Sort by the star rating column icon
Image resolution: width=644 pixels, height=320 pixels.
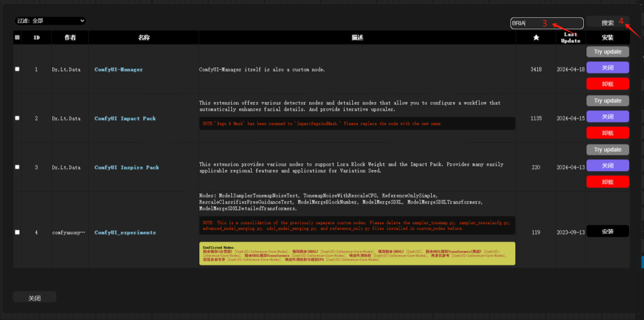click(x=536, y=38)
